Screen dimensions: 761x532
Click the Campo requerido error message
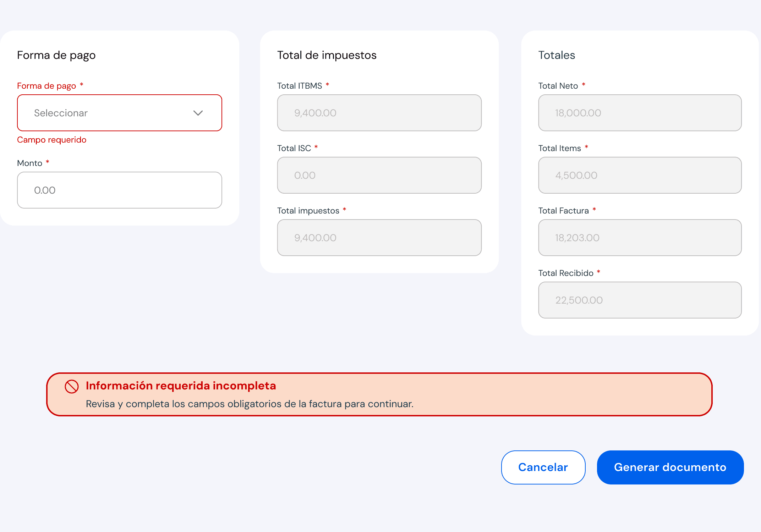click(52, 140)
